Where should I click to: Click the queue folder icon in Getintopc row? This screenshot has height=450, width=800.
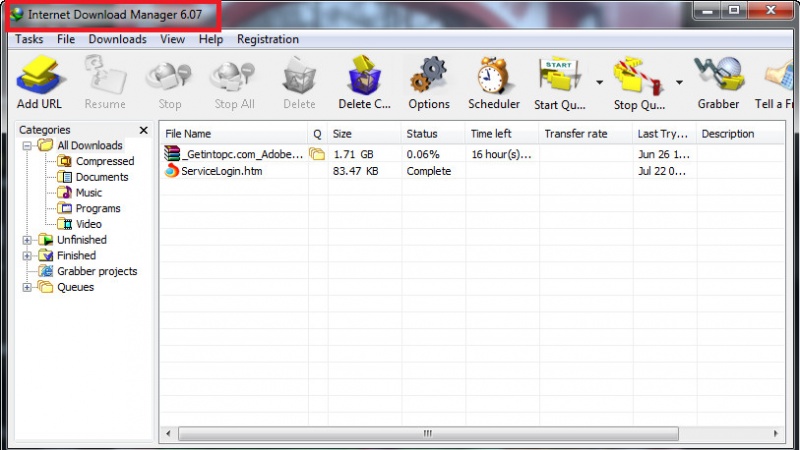pyautogui.click(x=317, y=153)
